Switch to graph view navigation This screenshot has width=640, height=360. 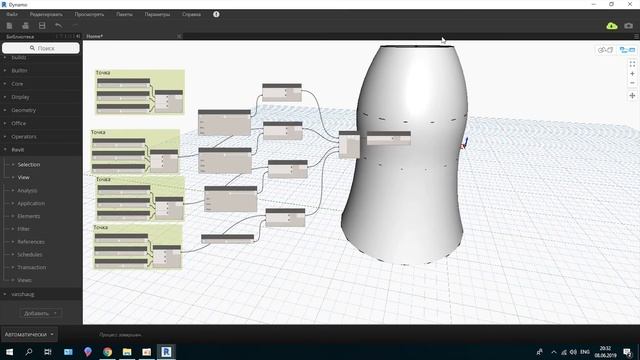[x=627, y=50]
